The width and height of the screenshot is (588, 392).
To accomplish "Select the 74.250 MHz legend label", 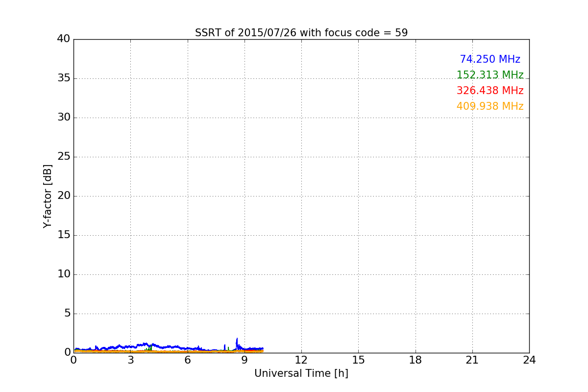I will coord(490,59).
